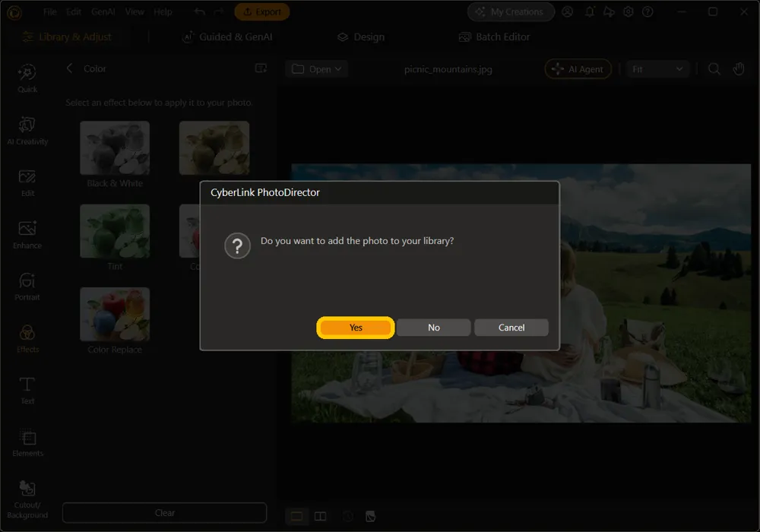Click the Export button
760x532 pixels.
(262, 11)
